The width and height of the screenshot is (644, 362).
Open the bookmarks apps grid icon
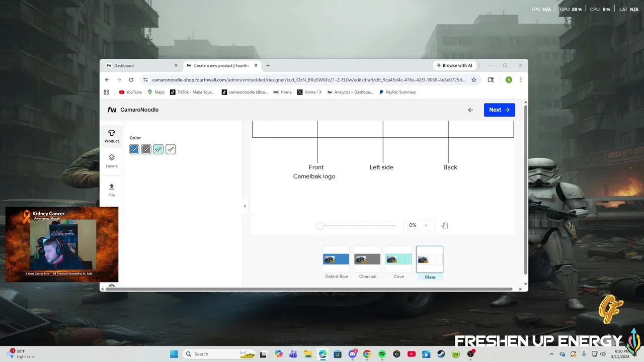click(106, 92)
